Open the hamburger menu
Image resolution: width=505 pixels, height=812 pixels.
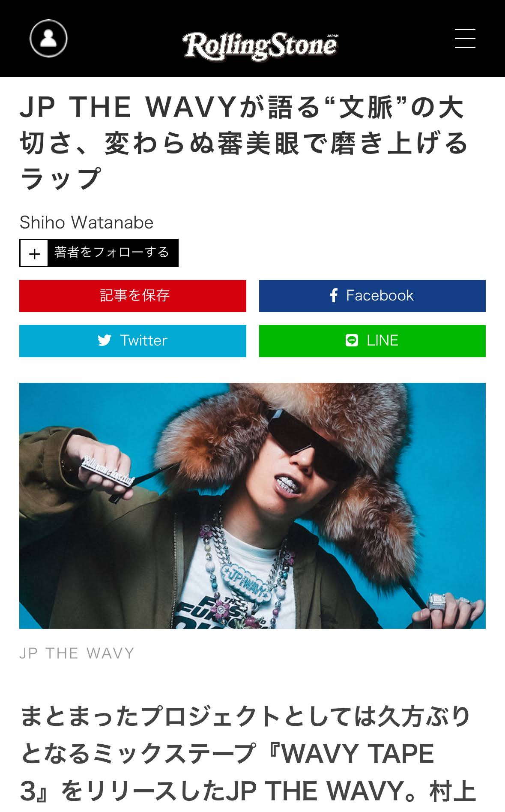pos(465,39)
